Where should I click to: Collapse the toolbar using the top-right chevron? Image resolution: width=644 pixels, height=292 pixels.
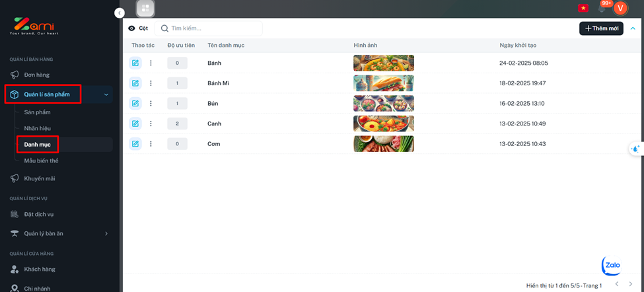(633, 28)
